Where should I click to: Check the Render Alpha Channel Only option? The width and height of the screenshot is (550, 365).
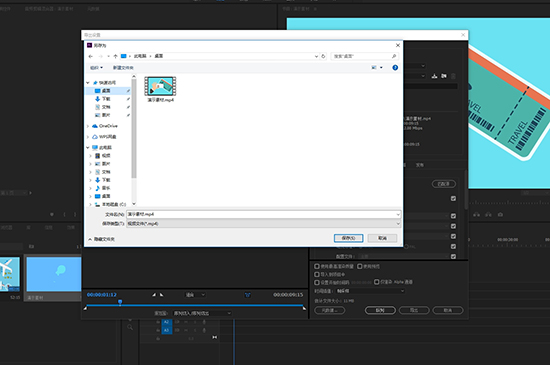376,282
